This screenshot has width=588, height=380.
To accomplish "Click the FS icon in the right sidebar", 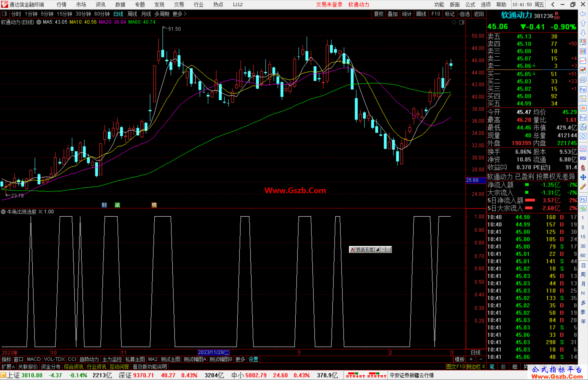I will click(583, 199).
